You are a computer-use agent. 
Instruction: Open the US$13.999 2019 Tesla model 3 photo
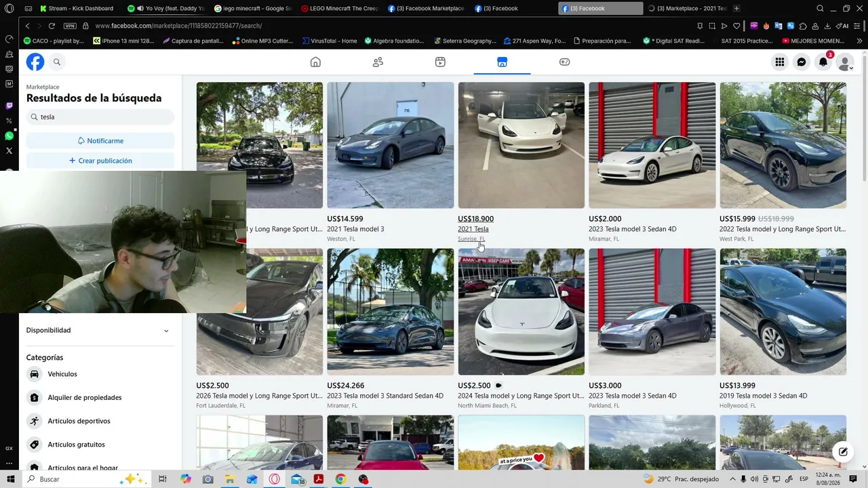783,312
